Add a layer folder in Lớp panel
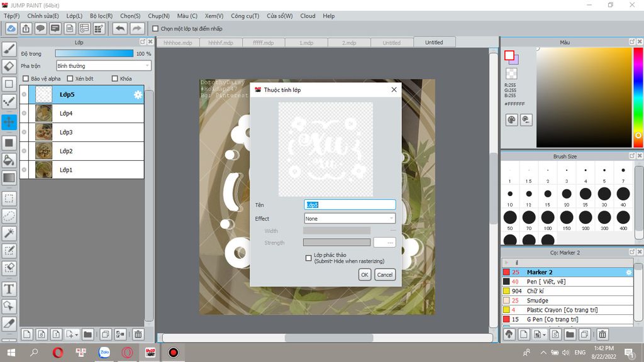 pyautogui.click(x=87, y=334)
